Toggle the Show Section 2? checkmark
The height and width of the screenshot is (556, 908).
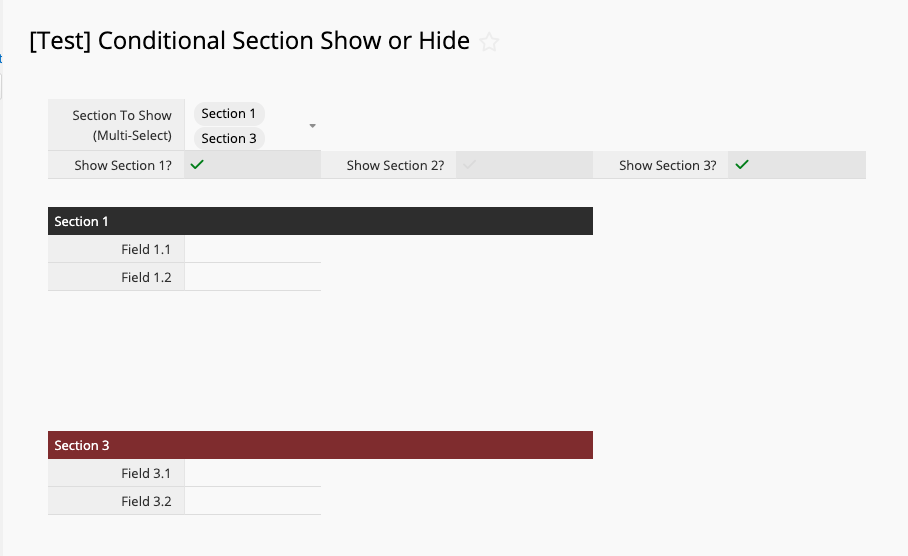pyautogui.click(x=470, y=164)
